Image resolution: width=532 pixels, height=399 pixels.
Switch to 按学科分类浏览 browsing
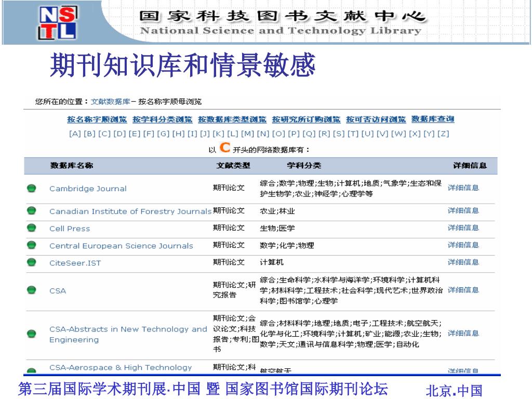pyautogui.click(x=163, y=119)
